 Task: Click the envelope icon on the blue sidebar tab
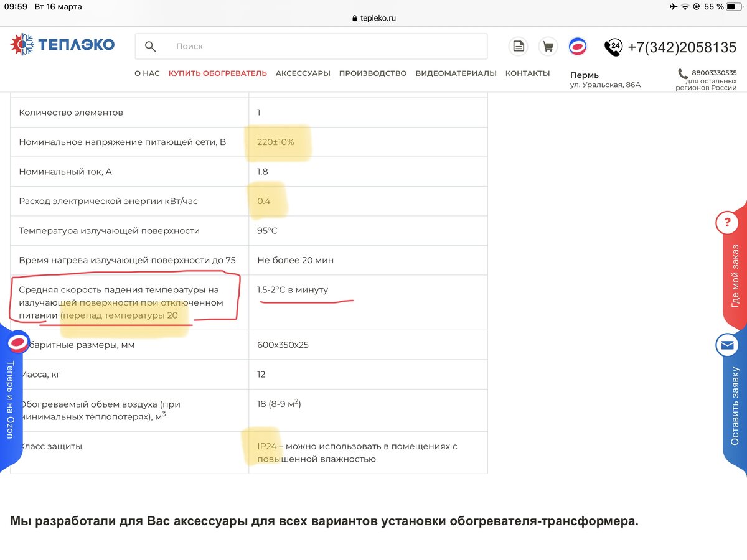coord(727,345)
